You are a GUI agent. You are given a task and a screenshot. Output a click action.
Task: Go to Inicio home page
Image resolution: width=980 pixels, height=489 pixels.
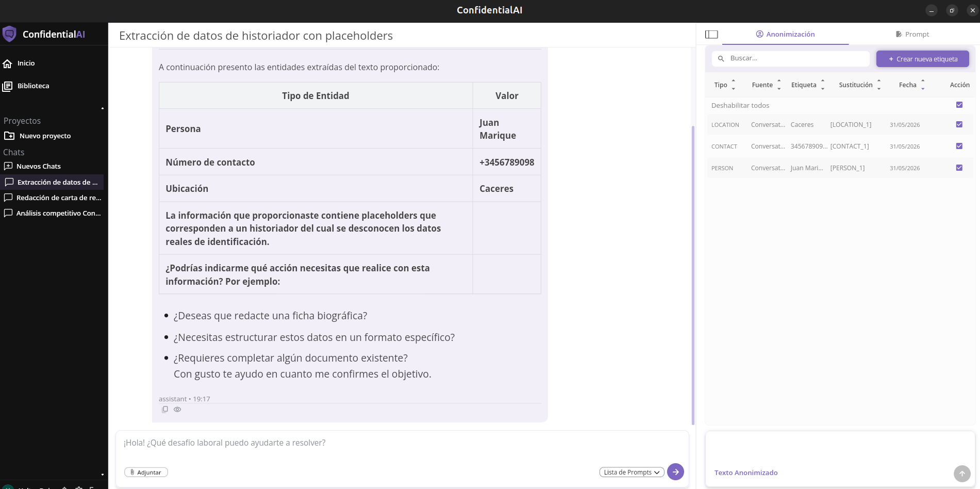pos(19,63)
